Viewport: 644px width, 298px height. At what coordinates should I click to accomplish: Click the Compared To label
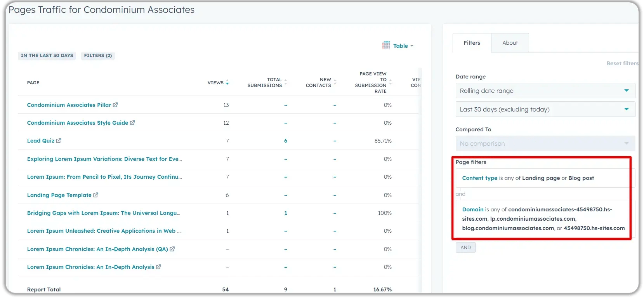[x=473, y=129]
